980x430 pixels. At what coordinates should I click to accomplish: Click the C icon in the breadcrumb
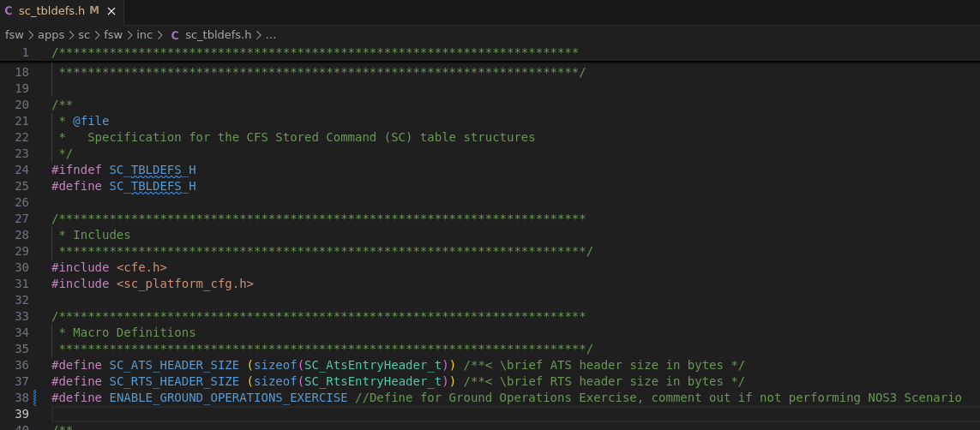coord(174,35)
